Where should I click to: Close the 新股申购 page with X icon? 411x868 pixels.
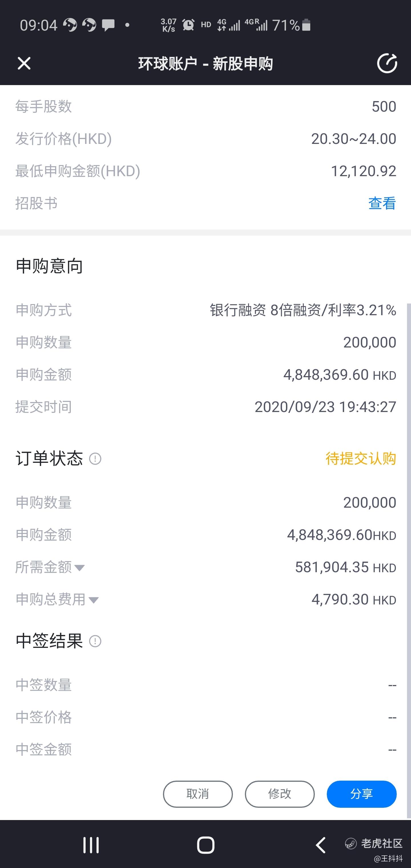[24, 63]
